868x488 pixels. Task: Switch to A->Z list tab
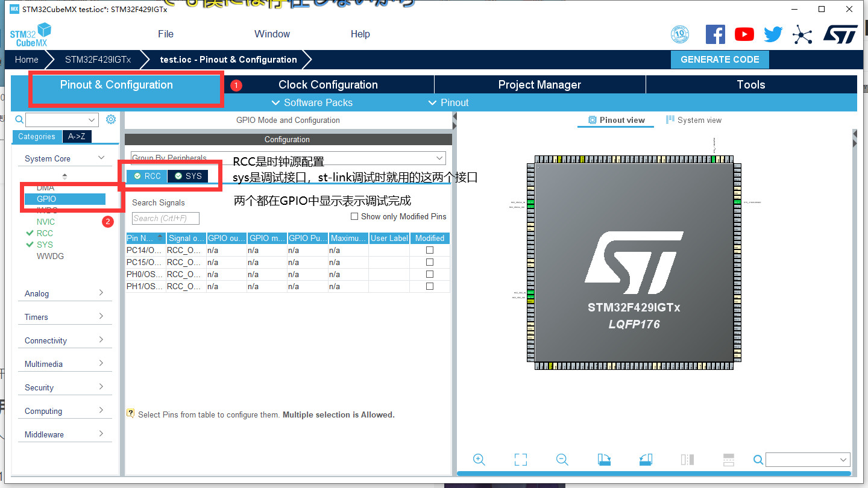coord(77,136)
